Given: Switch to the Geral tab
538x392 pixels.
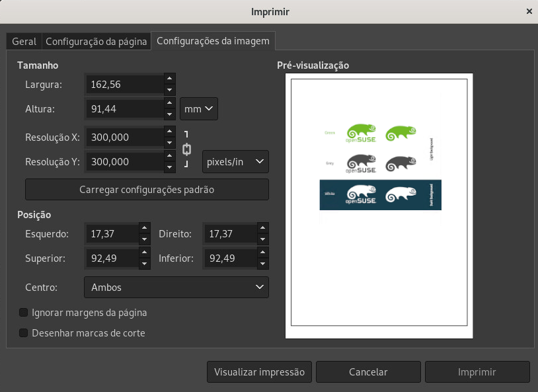Looking at the screenshot, I should coord(24,42).
